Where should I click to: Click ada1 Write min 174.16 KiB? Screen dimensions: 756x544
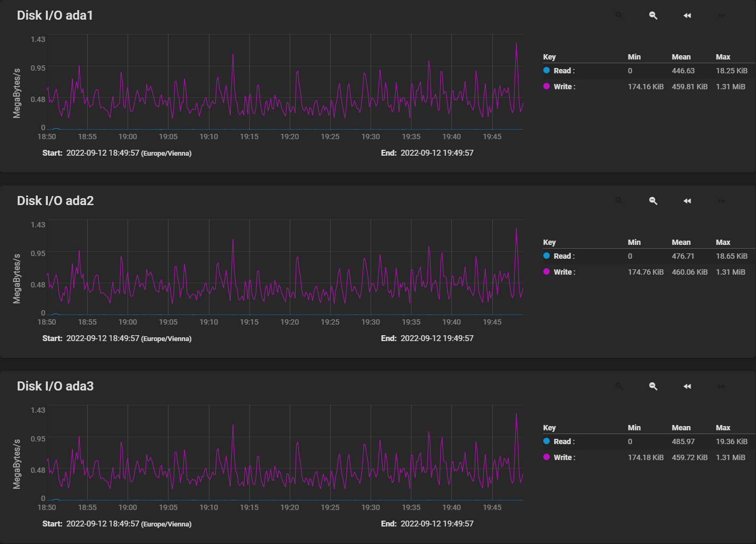pyautogui.click(x=645, y=87)
